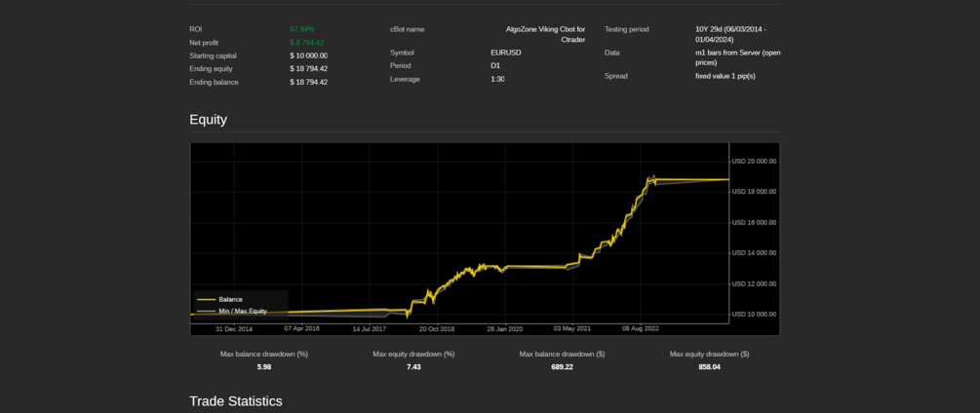Select the ROI value 87.94%

click(x=302, y=29)
